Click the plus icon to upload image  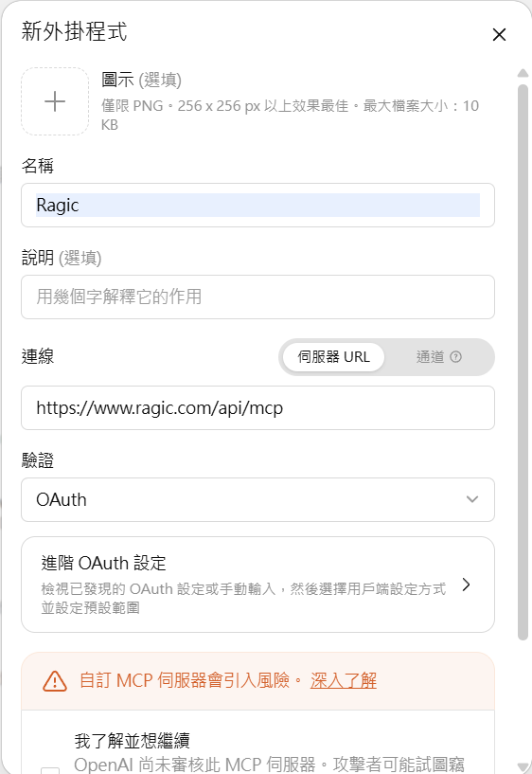[55, 101]
